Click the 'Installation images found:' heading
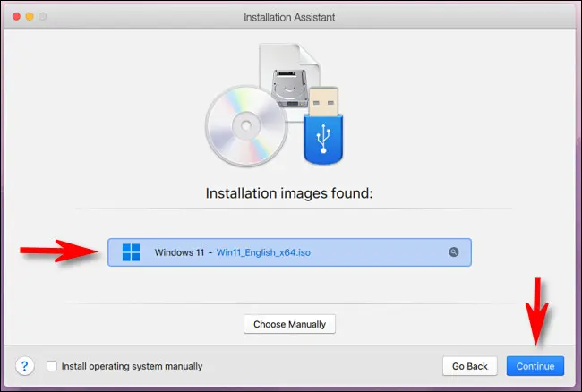 tap(290, 192)
